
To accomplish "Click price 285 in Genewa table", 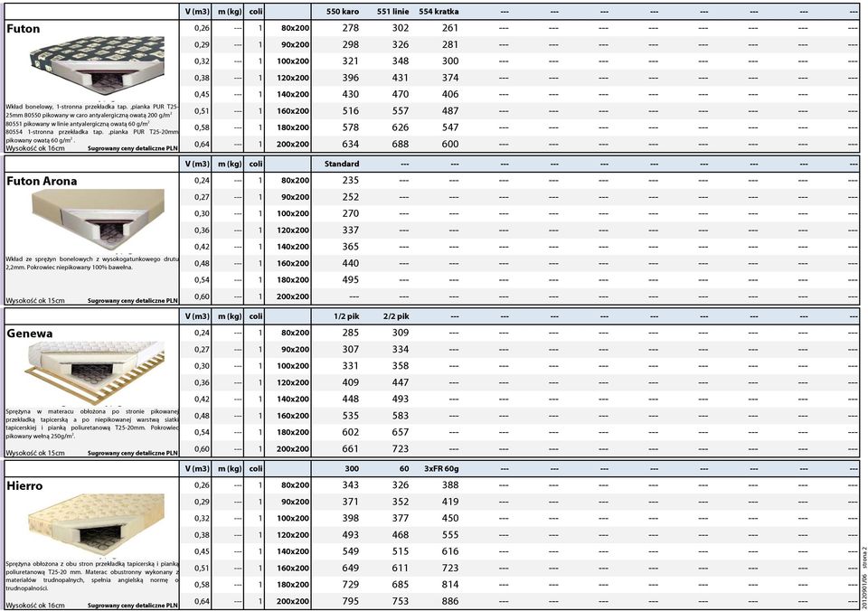I will coord(351,334).
